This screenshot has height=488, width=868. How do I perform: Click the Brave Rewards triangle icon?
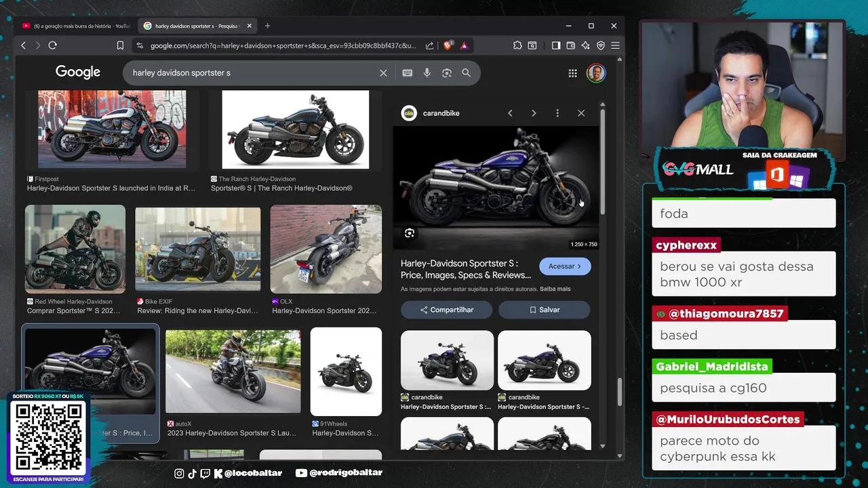pyautogui.click(x=464, y=45)
